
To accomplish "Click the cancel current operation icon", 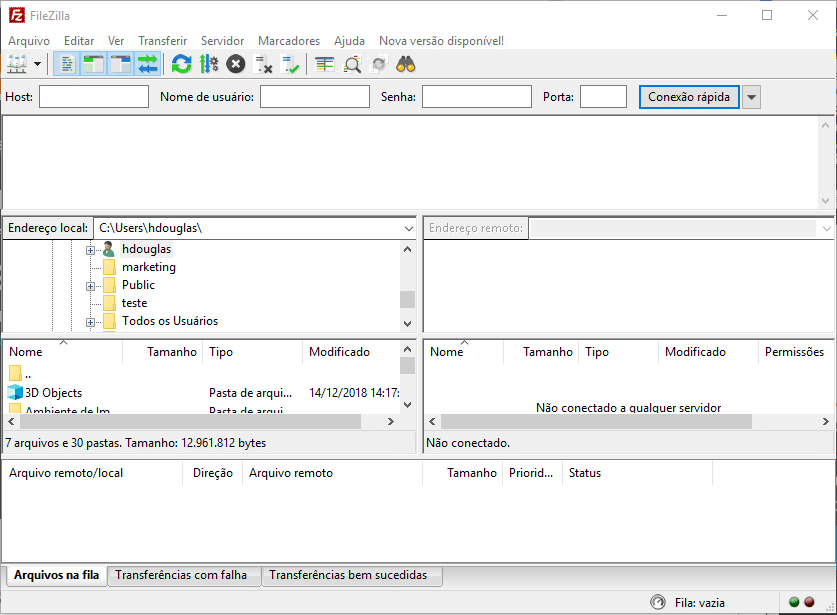I will 236,65.
